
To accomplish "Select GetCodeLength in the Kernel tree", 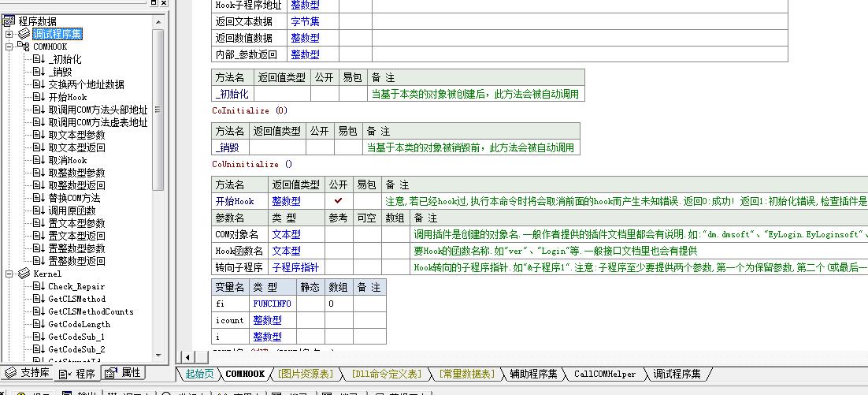I will tap(80, 324).
